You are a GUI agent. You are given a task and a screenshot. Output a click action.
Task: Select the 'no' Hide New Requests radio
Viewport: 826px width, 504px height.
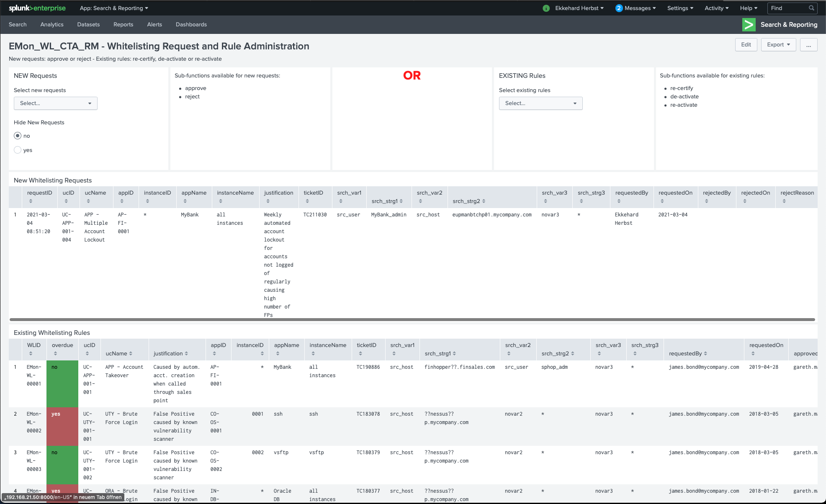point(18,136)
